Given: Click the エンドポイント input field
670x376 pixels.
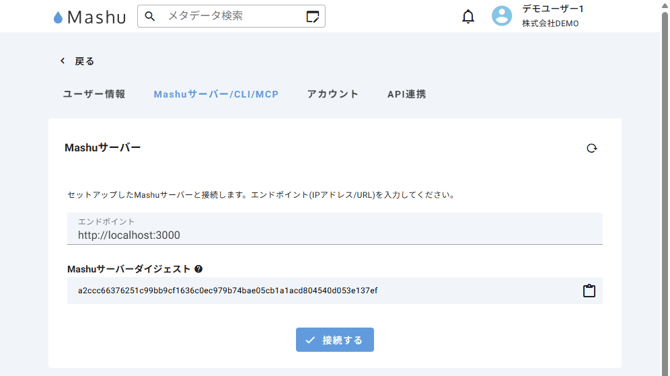Looking at the screenshot, I should coord(335,229).
